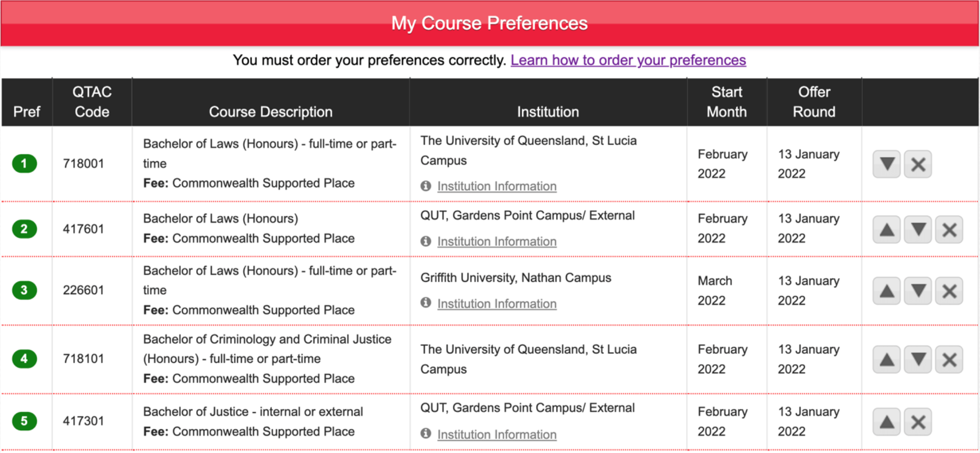Open Institution Information for Griffith University
Image resolution: width=980 pixels, height=453 pixels.
coord(497,304)
